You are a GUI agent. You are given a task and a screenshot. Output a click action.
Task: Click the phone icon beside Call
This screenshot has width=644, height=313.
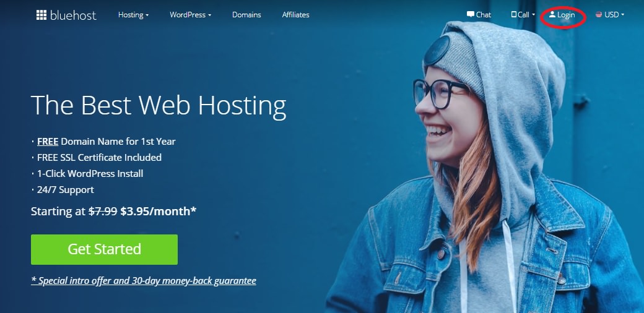513,14
